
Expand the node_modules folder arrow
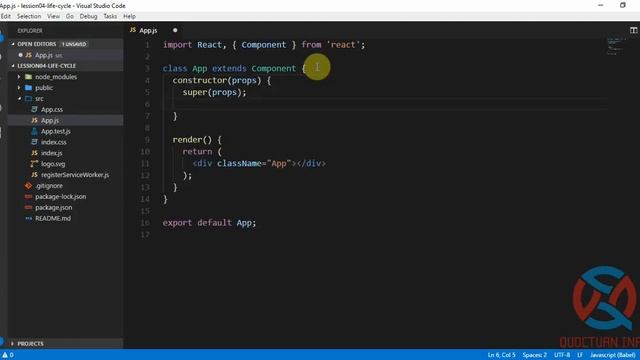(x=19, y=77)
